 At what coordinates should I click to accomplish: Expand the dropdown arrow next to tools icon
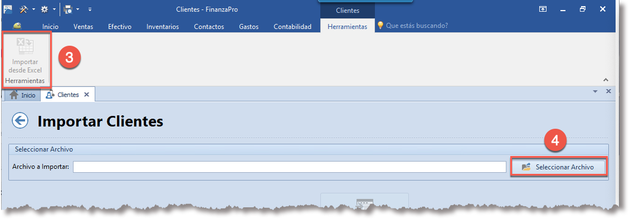click(x=33, y=9)
